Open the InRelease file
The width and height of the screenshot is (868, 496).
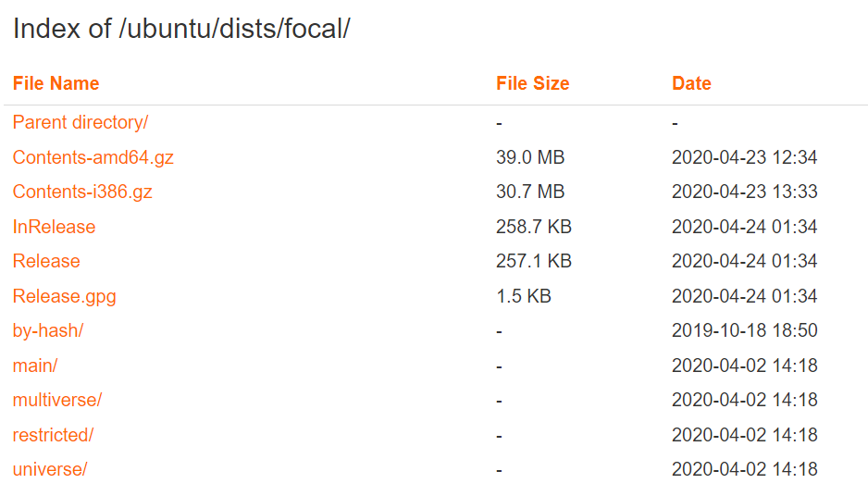click(x=54, y=227)
